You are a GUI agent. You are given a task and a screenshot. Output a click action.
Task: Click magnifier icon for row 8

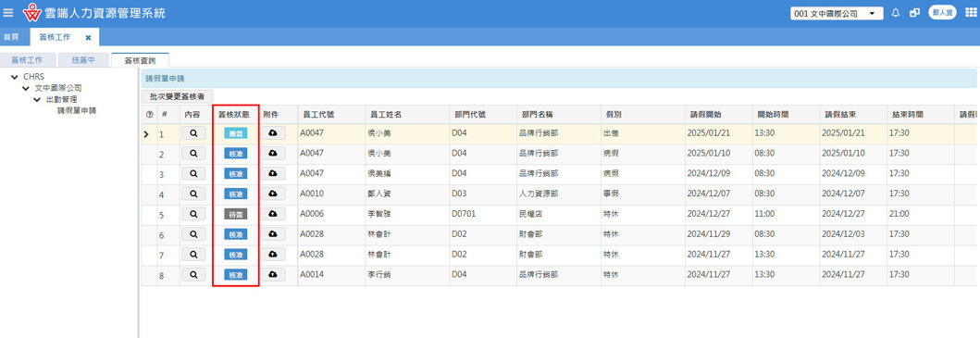(193, 275)
